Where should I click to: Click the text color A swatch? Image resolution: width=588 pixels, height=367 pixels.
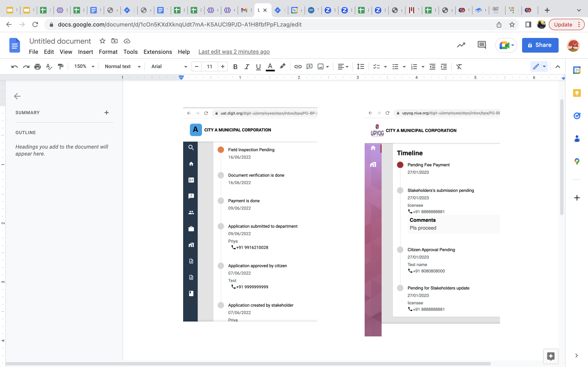pyautogui.click(x=270, y=66)
